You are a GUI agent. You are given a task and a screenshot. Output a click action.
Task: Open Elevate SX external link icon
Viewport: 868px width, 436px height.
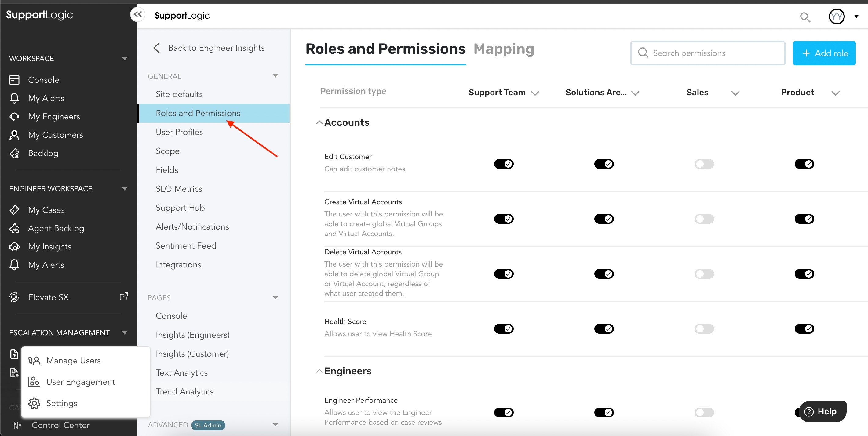(124, 296)
